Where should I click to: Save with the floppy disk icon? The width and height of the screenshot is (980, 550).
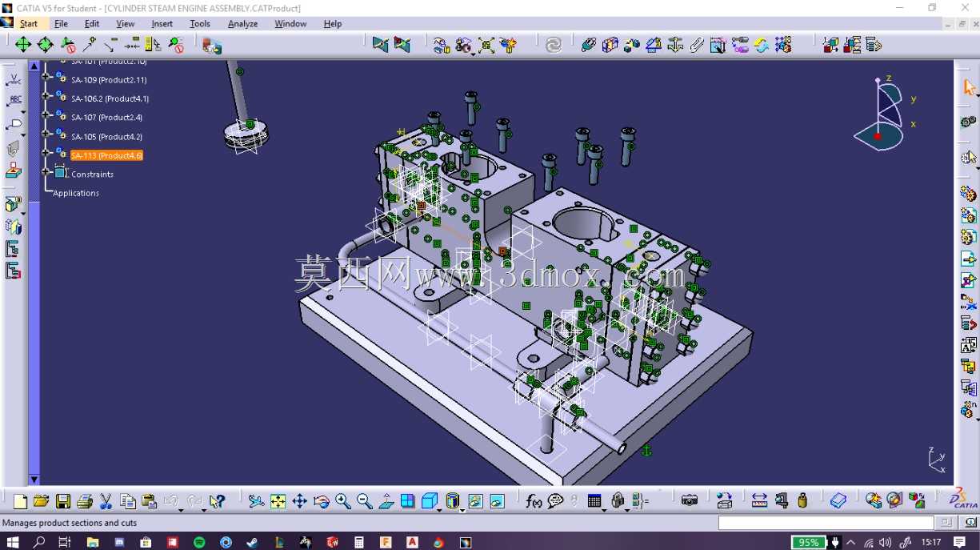(62, 501)
